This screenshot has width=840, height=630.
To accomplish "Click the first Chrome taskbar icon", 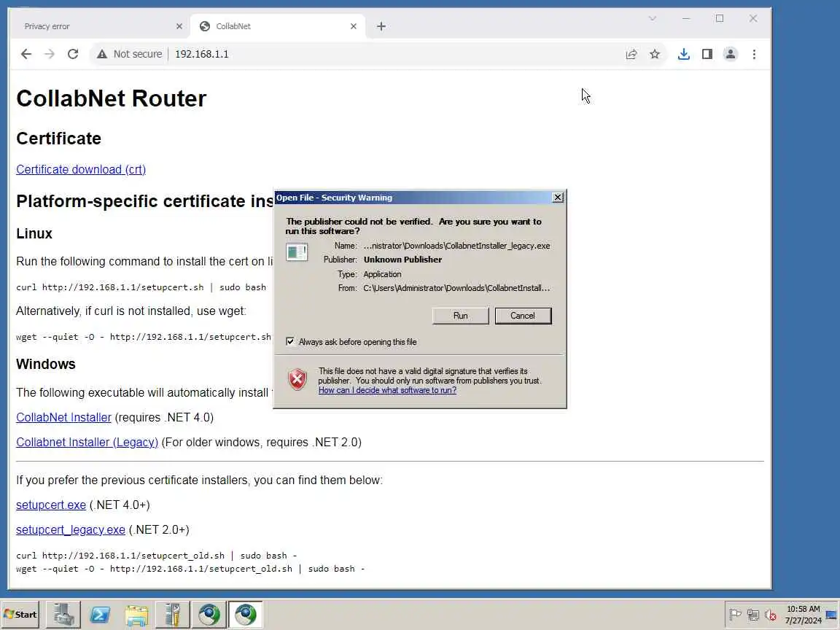I will (x=209, y=615).
